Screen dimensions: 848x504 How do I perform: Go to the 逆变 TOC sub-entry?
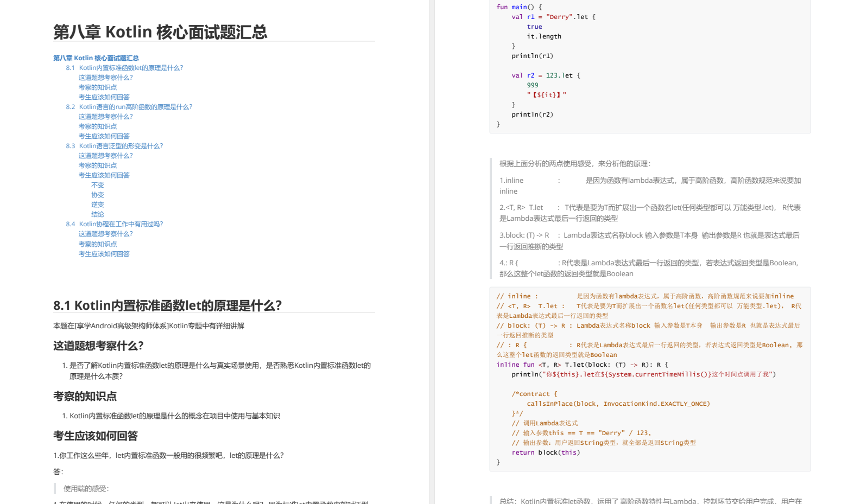(98, 205)
